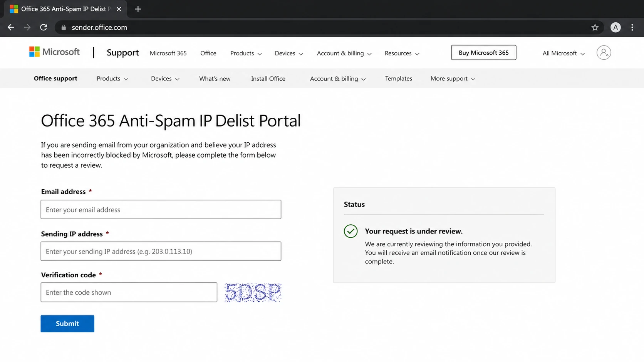Click the 'Verification code' label
Image resolution: width=644 pixels, height=362 pixels.
(x=69, y=275)
